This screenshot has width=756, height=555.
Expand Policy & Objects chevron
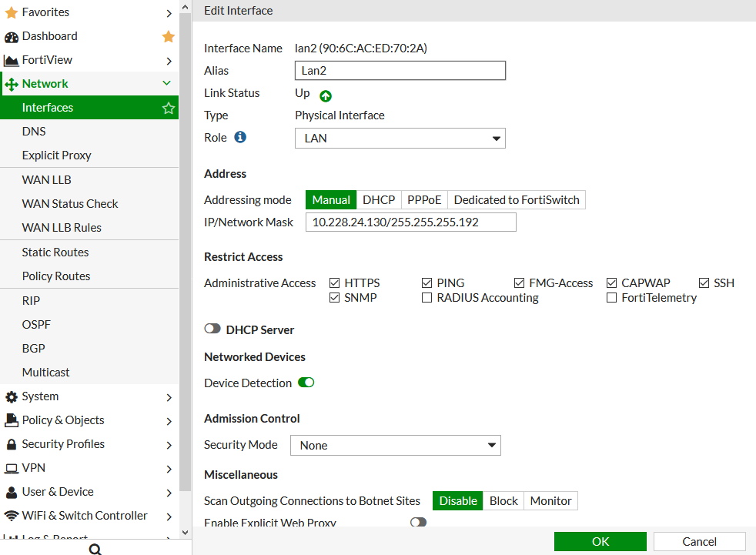click(x=169, y=421)
